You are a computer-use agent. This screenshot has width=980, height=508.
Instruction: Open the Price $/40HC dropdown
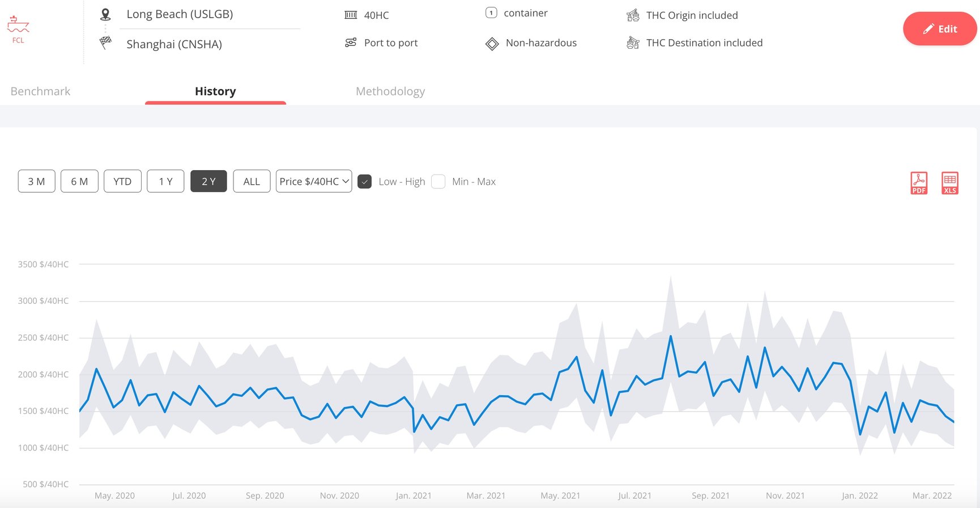click(314, 181)
